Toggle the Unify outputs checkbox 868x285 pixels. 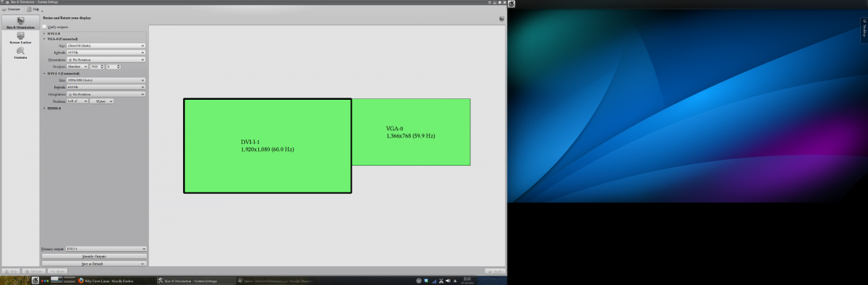coord(45,27)
